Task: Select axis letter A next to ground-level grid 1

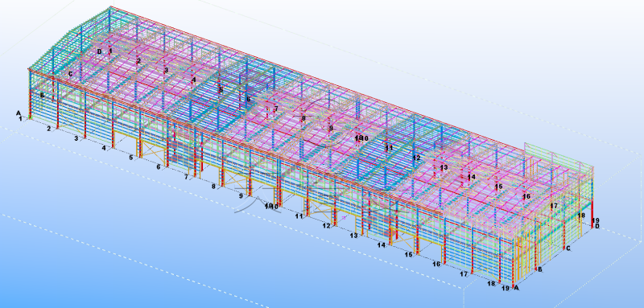Action: pos(18,113)
